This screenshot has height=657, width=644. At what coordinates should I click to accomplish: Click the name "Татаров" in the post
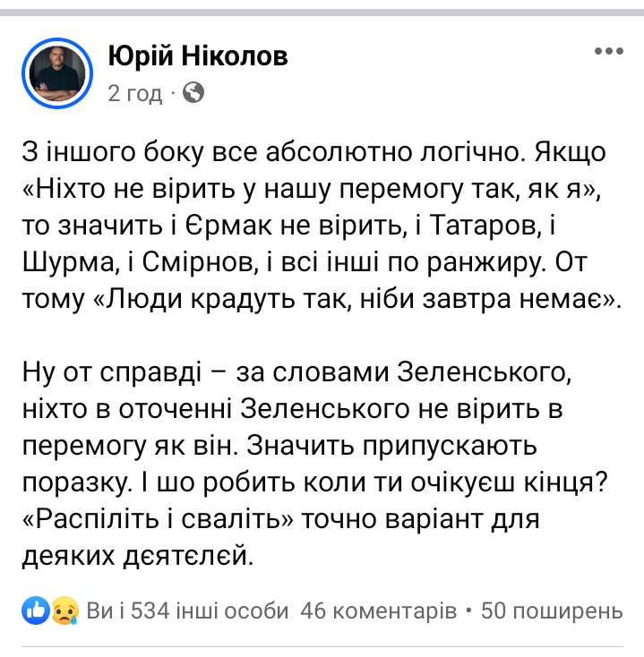pyautogui.click(x=484, y=226)
